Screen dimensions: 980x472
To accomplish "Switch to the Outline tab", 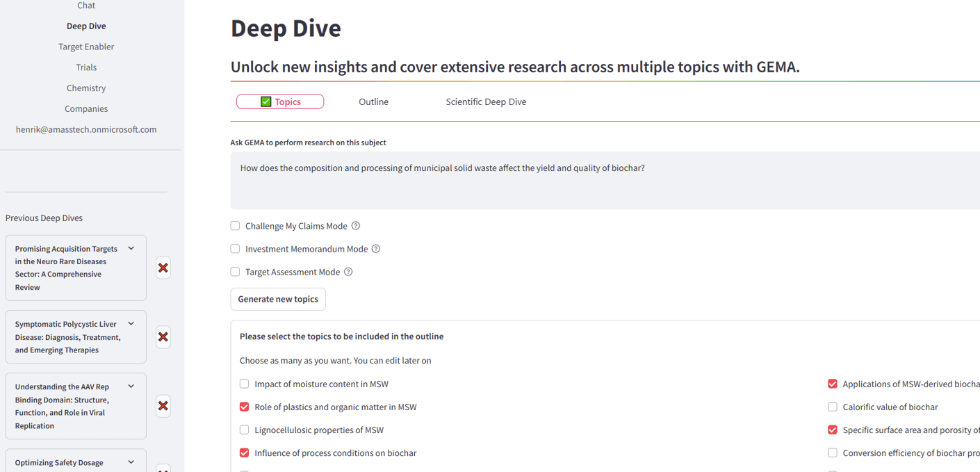I will [373, 101].
